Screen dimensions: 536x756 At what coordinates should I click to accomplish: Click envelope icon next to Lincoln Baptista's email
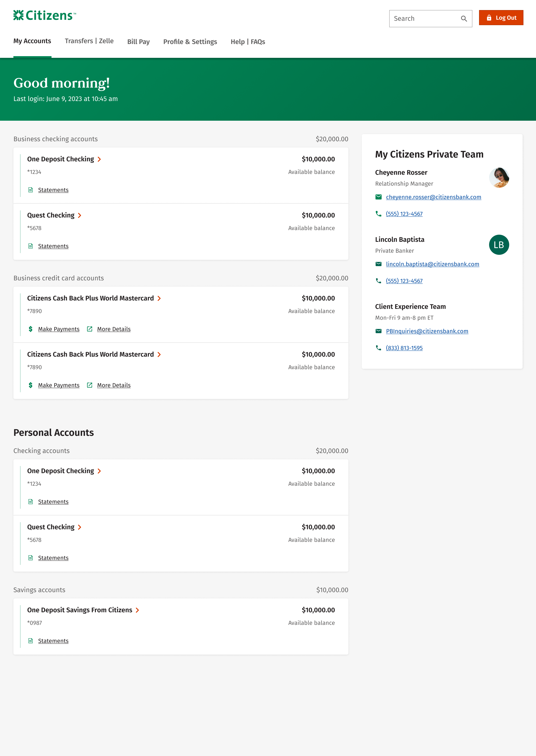(x=379, y=264)
